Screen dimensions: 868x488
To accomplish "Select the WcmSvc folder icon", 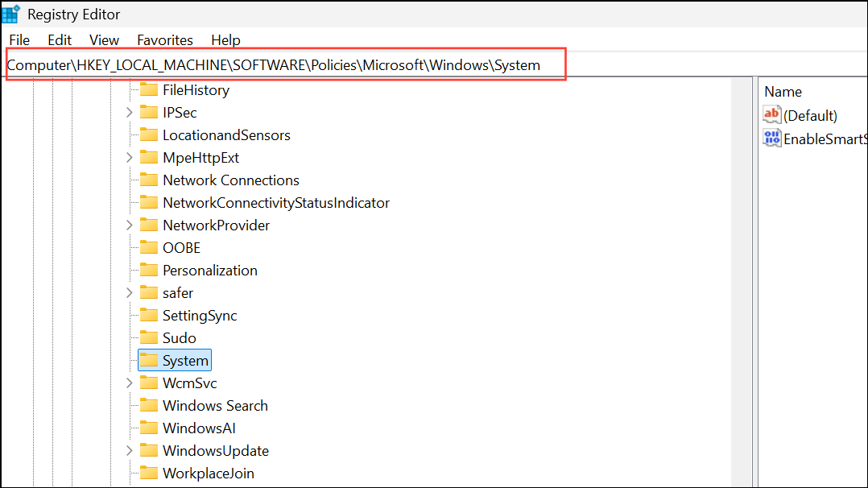I will point(149,383).
